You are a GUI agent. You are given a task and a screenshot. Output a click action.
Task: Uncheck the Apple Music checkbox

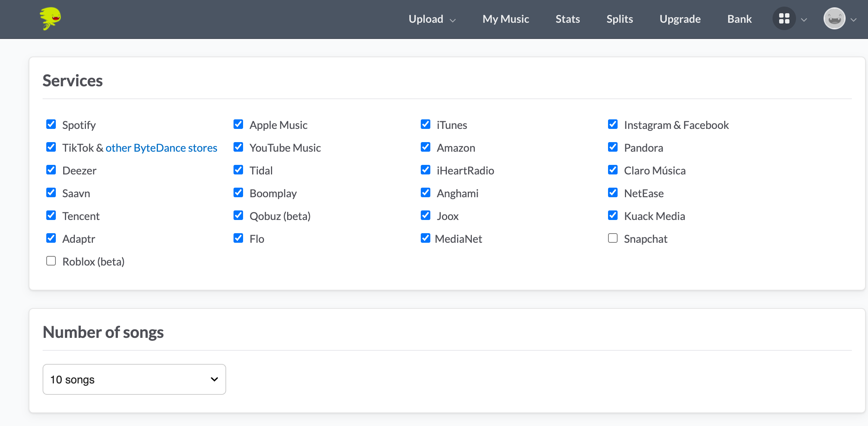(x=238, y=124)
